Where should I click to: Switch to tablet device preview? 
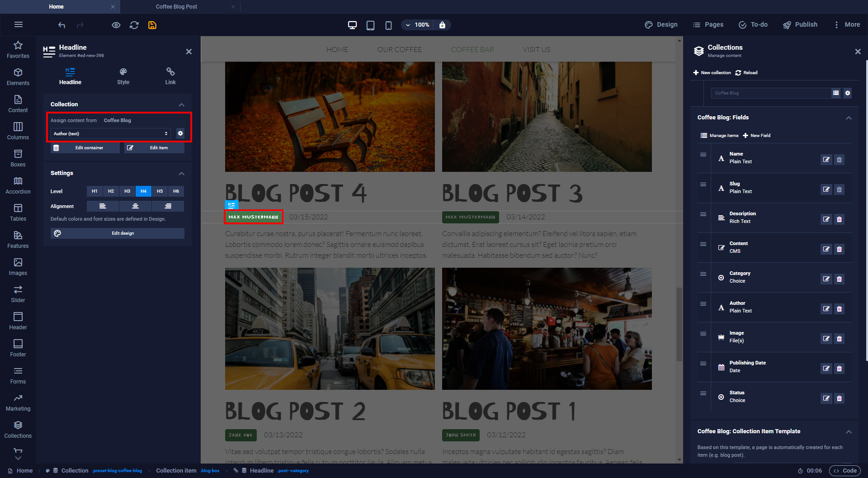pyautogui.click(x=370, y=25)
